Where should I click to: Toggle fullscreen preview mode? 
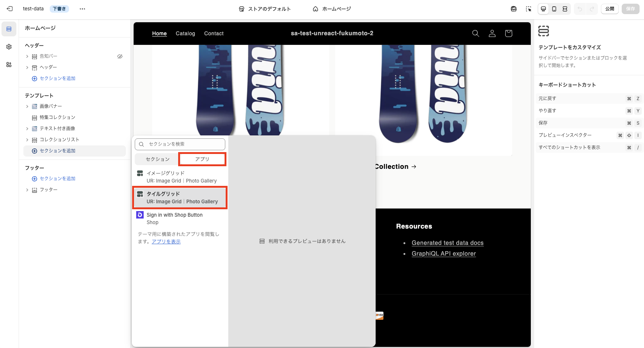coord(565,9)
